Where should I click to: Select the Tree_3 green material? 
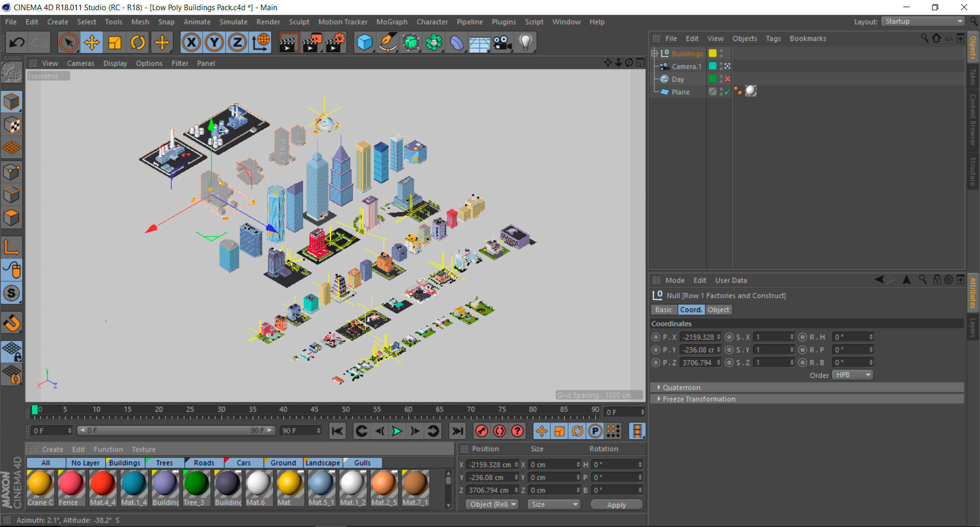coord(196,488)
